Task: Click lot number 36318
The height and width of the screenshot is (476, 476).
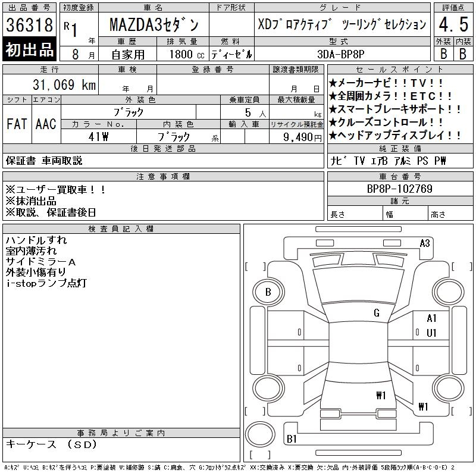Action: pyautogui.click(x=29, y=24)
